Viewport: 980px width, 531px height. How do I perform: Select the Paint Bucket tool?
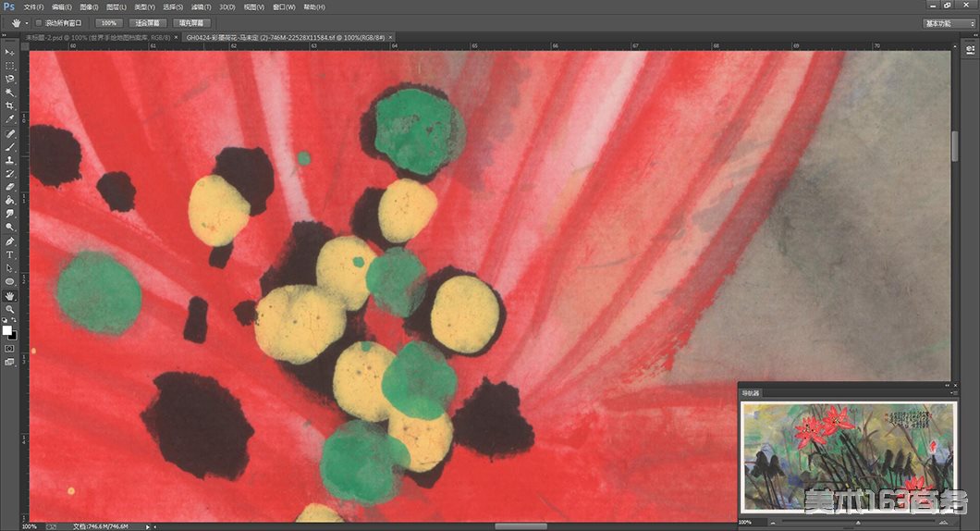(x=9, y=200)
